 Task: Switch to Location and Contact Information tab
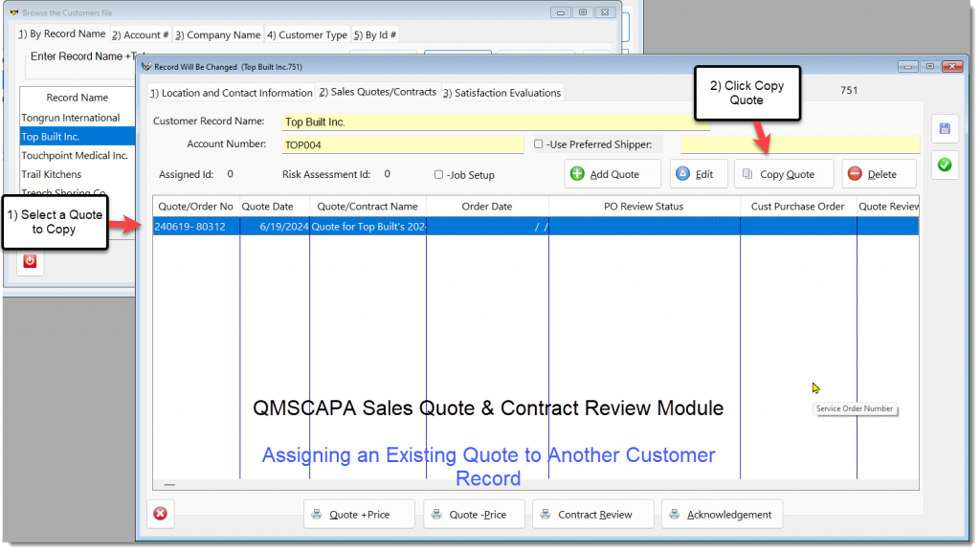pos(232,93)
